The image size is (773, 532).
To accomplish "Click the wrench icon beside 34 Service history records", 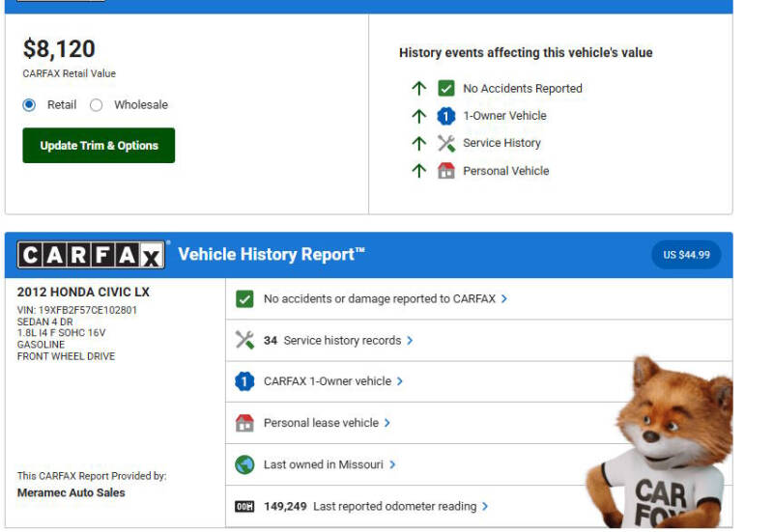I will coord(244,340).
